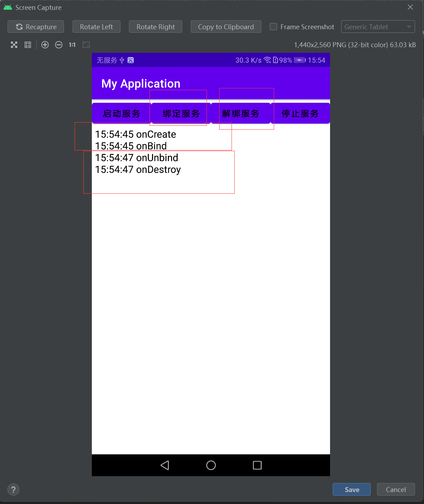Save the screen capture
Screen dimensions: 424x504
point(352,490)
